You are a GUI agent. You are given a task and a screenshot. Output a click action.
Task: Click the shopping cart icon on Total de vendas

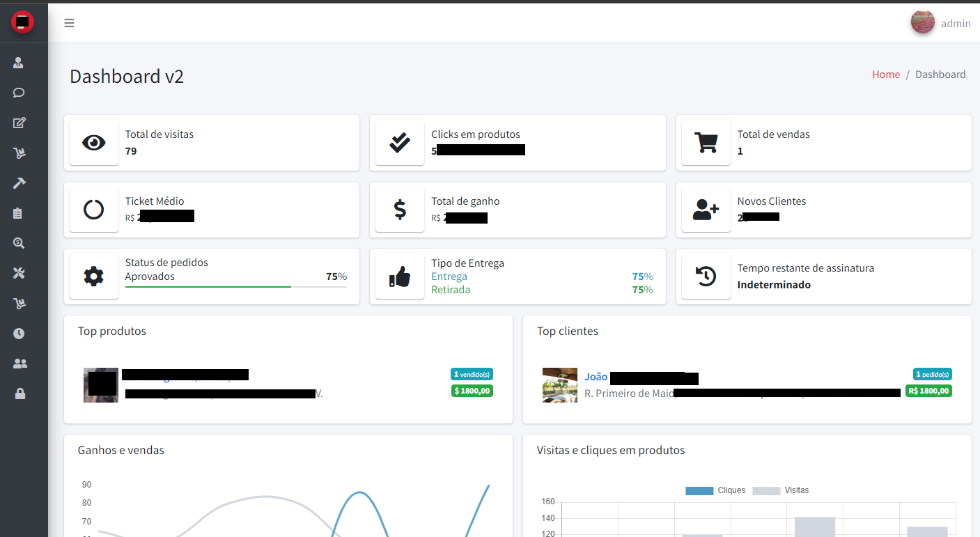(706, 143)
